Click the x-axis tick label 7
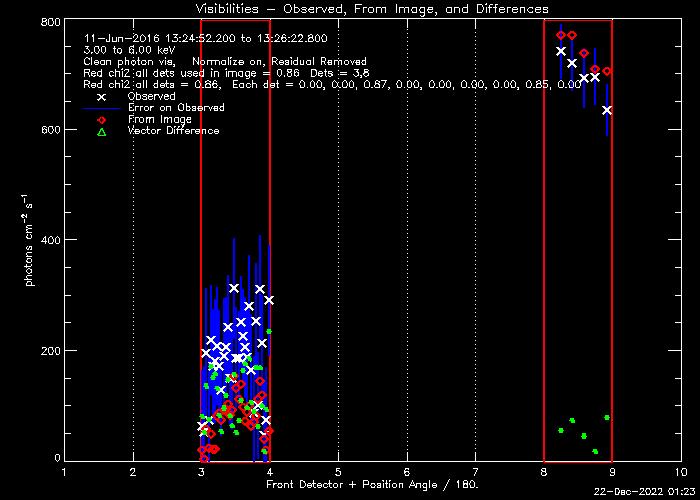This screenshot has height=500, width=700. point(475,472)
